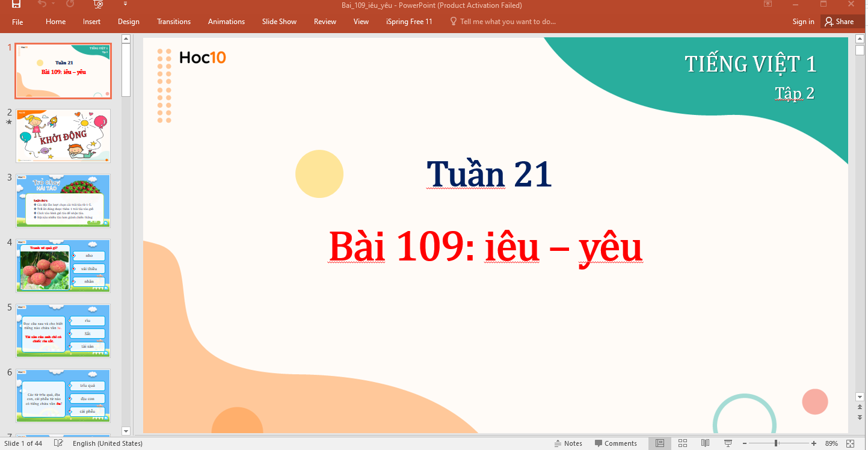This screenshot has width=868, height=450.
Task: Switch to the iSpring Free 11 tab
Action: click(x=409, y=22)
